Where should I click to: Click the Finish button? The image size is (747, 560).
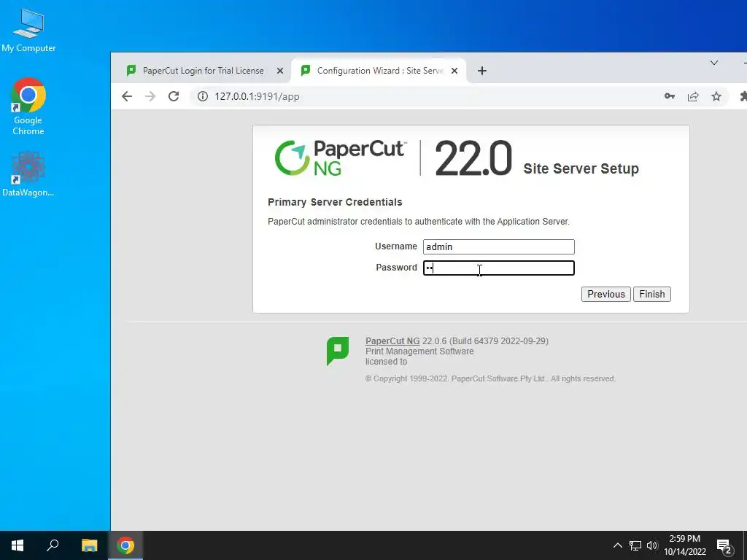coord(651,295)
